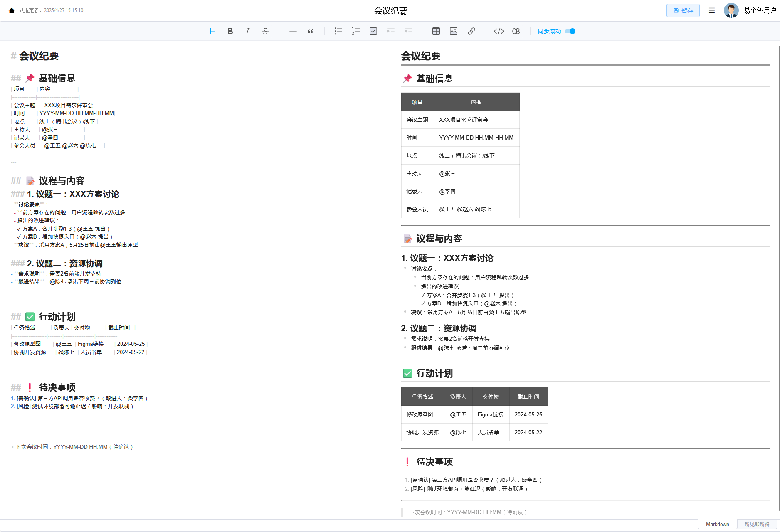The image size is (780, 532).
Task: Click '2024-05-22' cell in preview table
Action: 528,432
